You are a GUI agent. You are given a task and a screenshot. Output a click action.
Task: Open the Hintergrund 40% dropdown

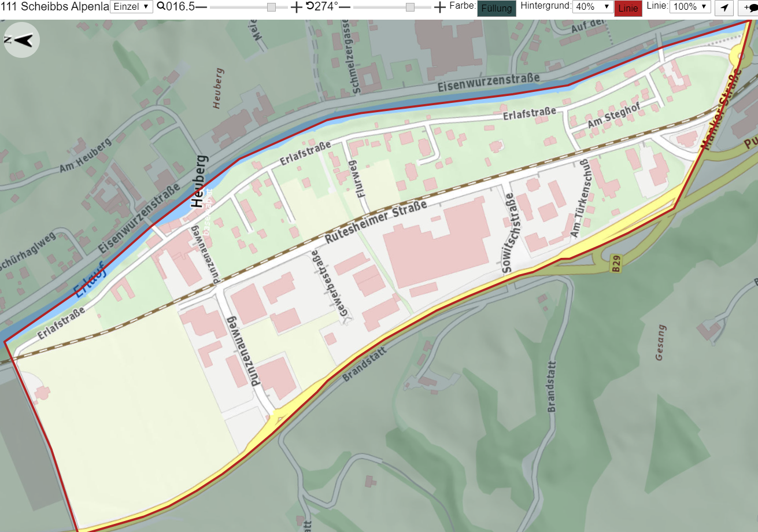click(x=593, y=7)
